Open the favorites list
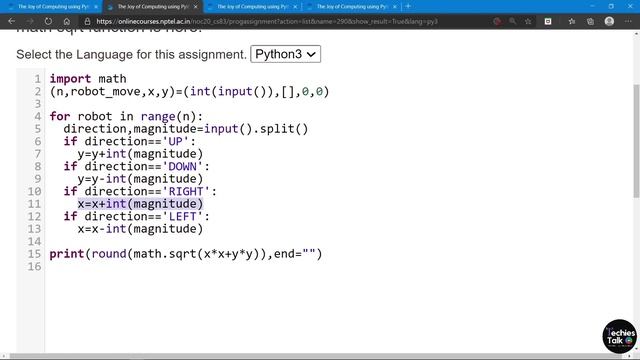This screenshot has width=640, height=360. pyautogui.click(x=571, y=21)
